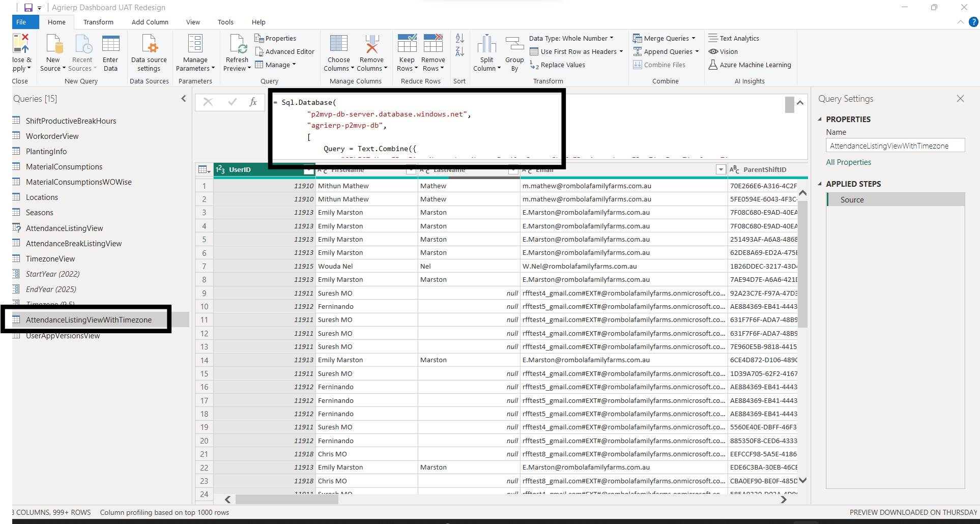Open All Properties
Image resolution: width=980 pixels, height=524 pixels.
coord(848,162)
